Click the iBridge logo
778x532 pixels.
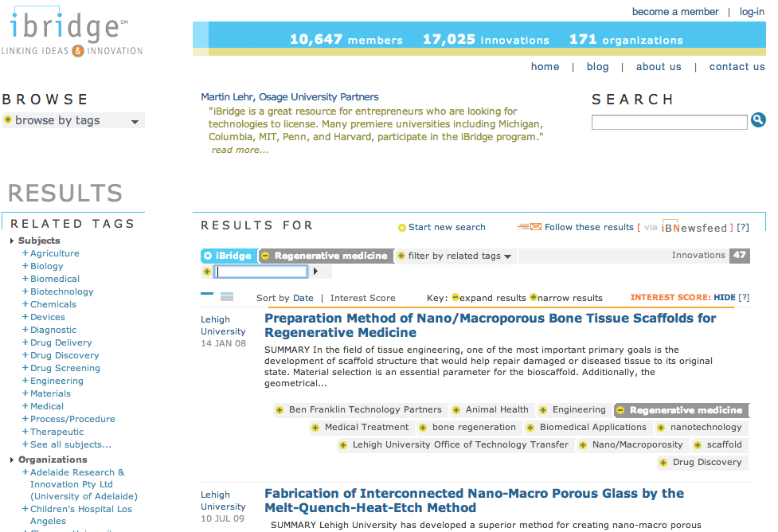tap(72, 31)
